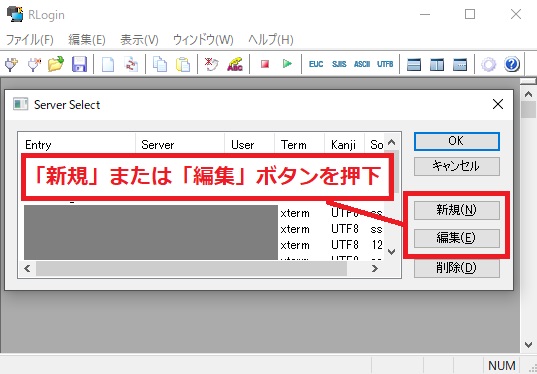Click the vertical split pane icon

(x=437, y=64)
